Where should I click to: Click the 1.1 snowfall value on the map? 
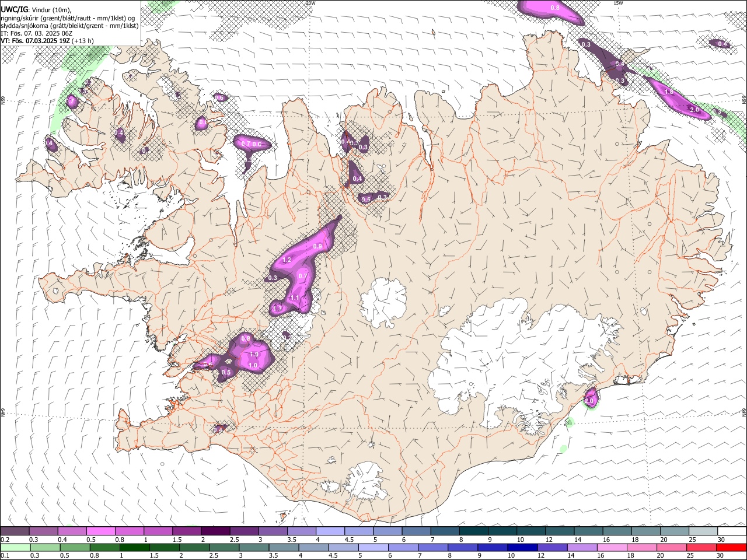[294, 298]
